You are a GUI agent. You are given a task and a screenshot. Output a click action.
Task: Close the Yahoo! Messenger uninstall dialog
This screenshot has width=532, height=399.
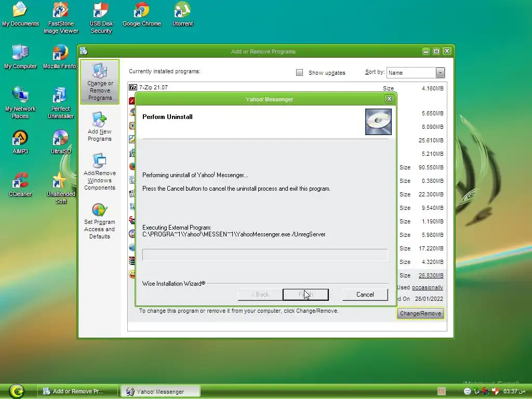point(389,99)
